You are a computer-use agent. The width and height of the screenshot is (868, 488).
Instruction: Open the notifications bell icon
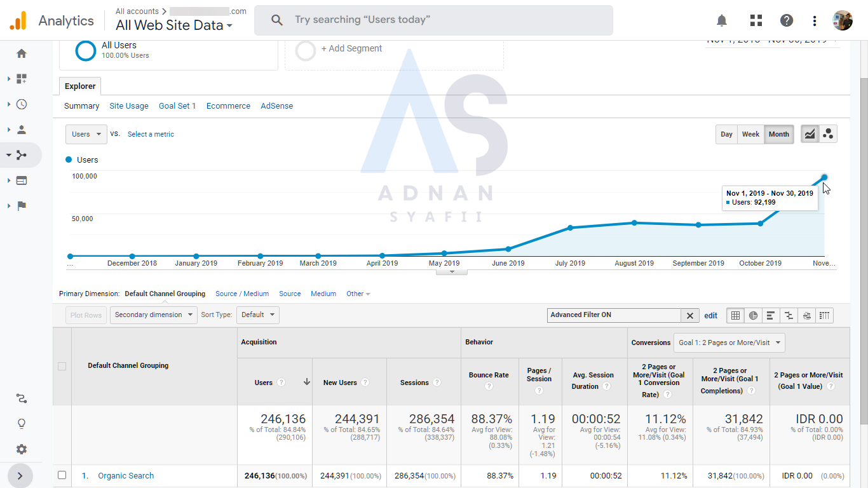pyautogui.click(x=721, y=20)
